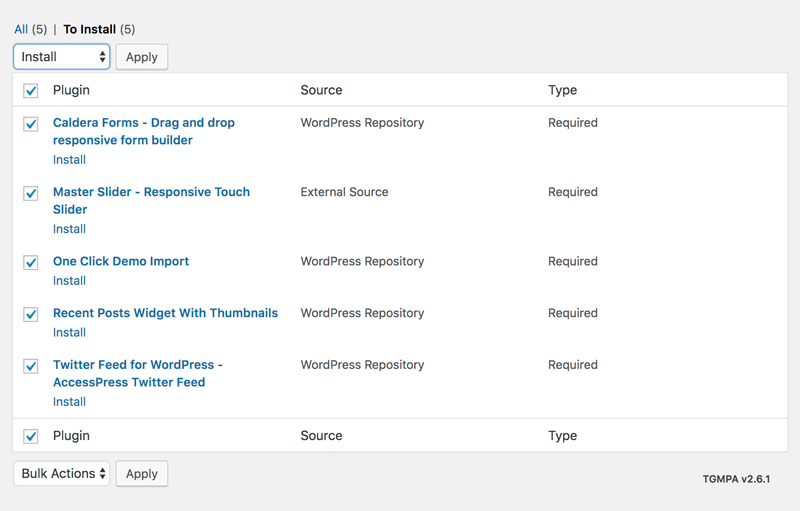Open Recent Posts Widget With Thumbnails link
The image size is (800, 511).
click(x=165, y=313)
